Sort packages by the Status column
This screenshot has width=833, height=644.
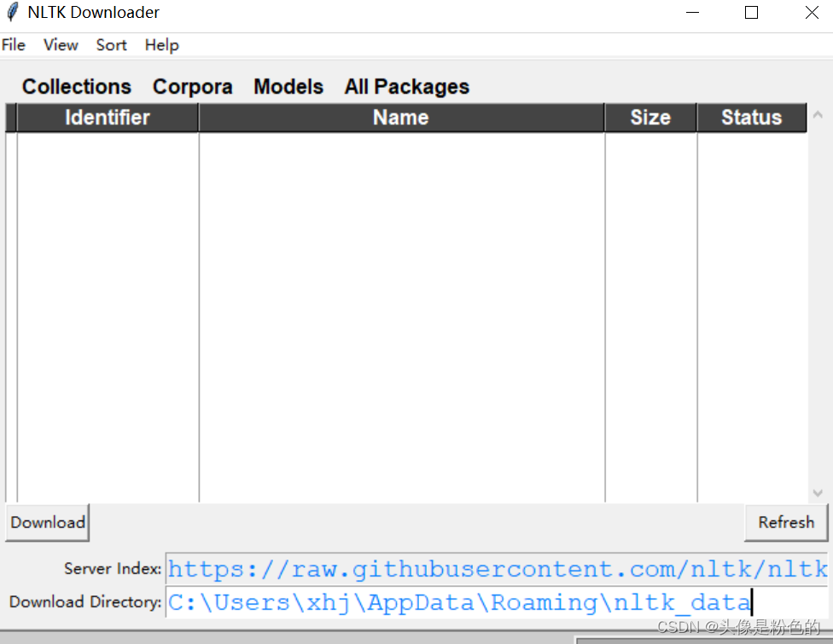[750, 117]
